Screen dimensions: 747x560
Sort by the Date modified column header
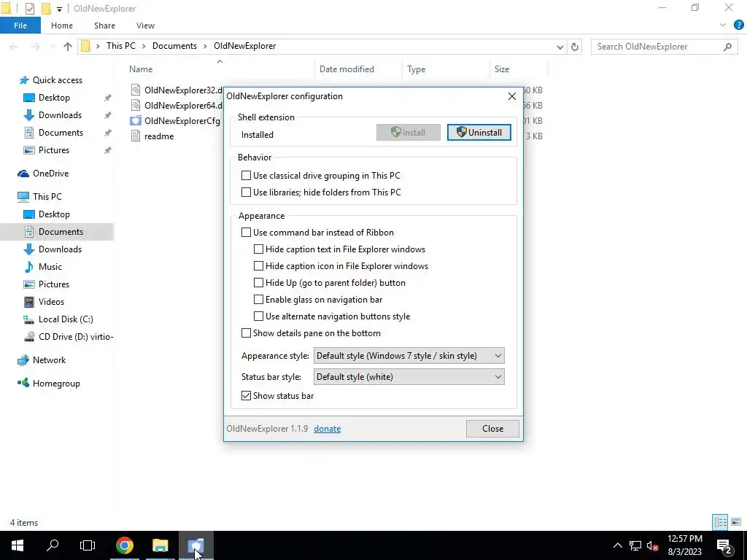pyautogui.click(x=347, y=69)
